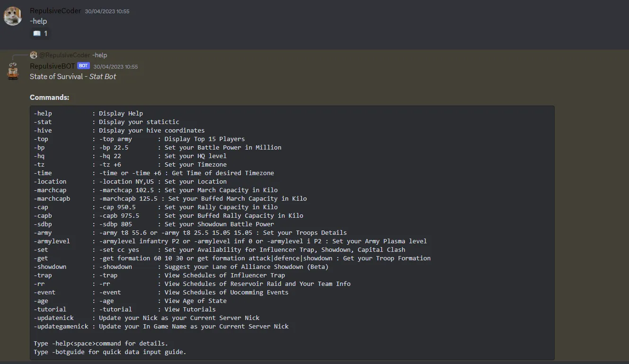The image size is (629, 364).
Task: Click the bold "Commands:" heading
Action: 49,98
